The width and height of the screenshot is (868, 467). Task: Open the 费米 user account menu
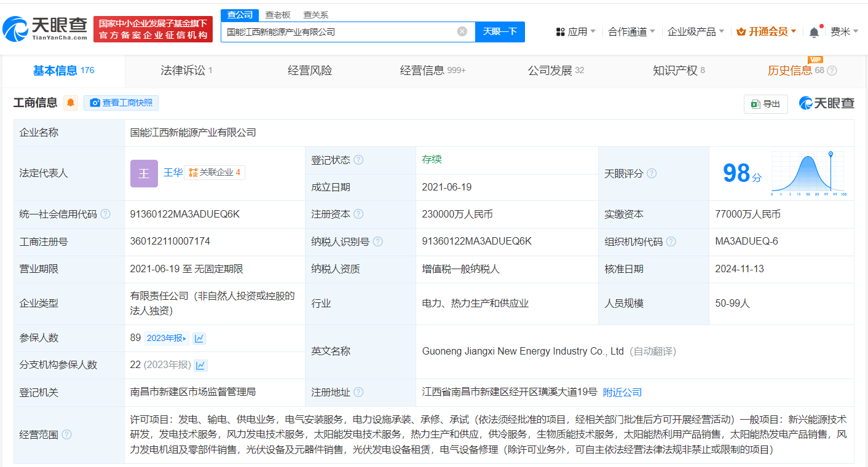point(844,32)
